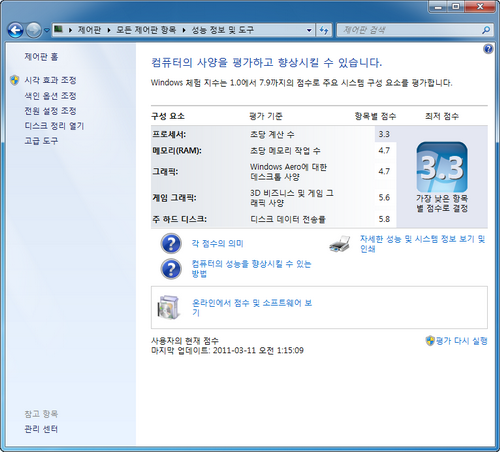Viewport: 500px width, 452px height.
Task: Select the 게임 그래픽 row label
Action: [x=174, y=198]
